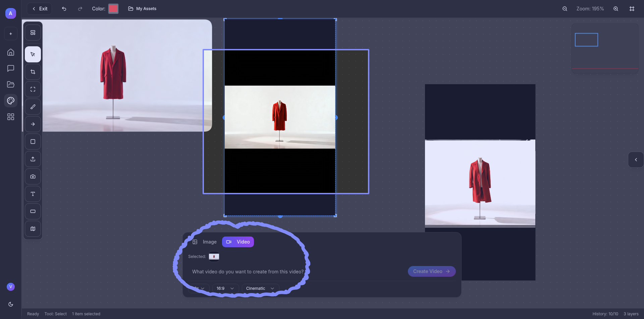Click the camera capture tool
The width and height of the screenshot is (644, 319).
pos(33,176)
